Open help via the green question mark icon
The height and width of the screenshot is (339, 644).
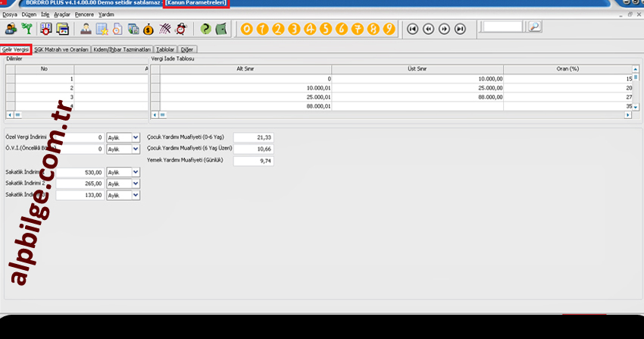[x=205, y=29]
